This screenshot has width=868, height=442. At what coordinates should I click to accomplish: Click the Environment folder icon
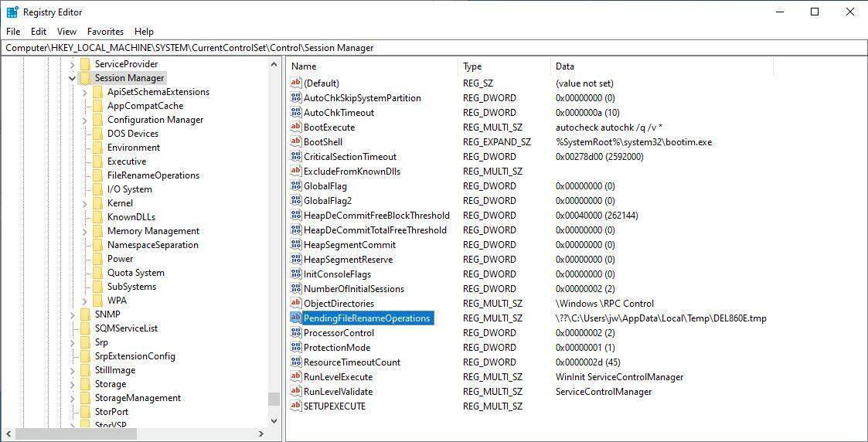[x=97, y=148]
